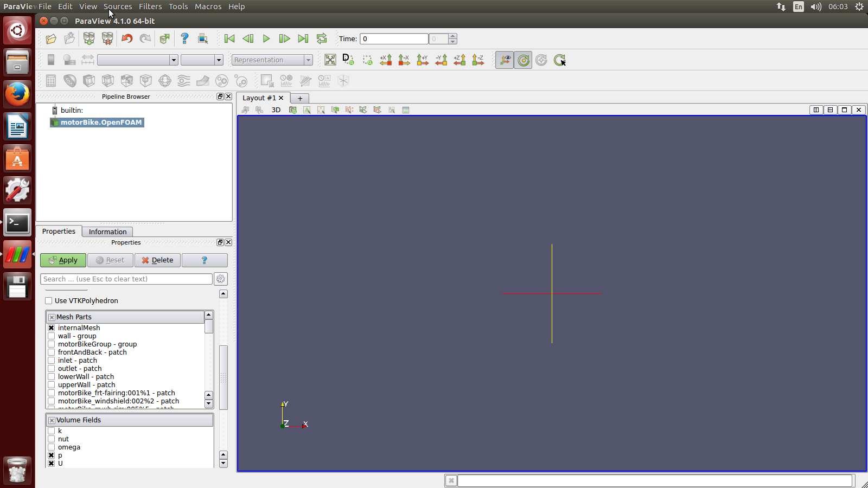Viewport: 868px width, 488px height.
Task: Click the Open file toolbar icon
Action: coord(51,38)
